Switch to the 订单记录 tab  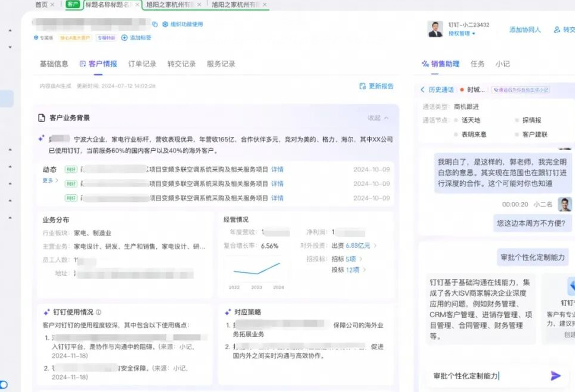142,64
